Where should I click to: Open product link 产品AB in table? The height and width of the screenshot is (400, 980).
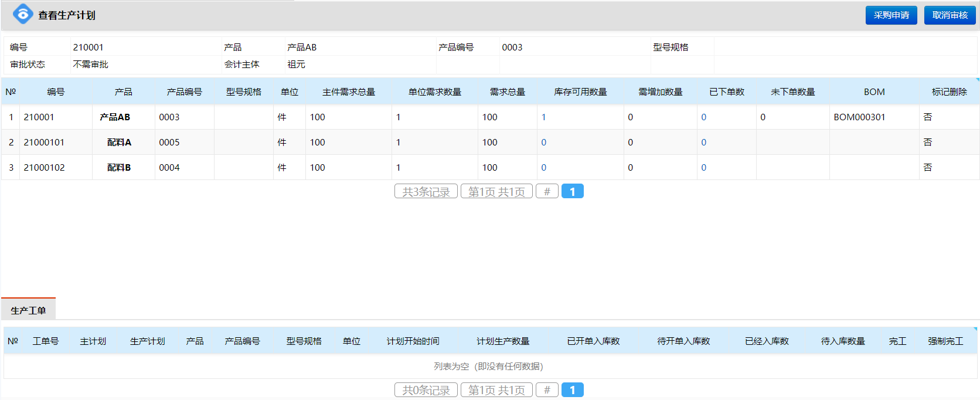coord(115,117)
